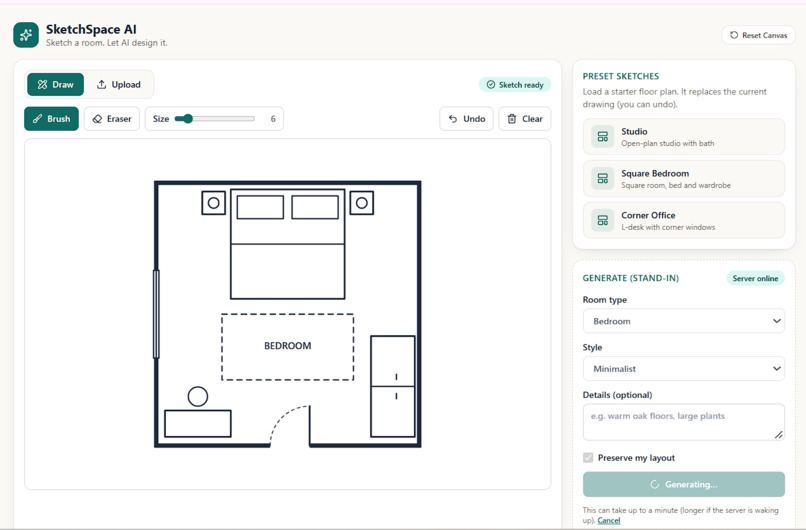Click the Generating button
Viewport: 806px width, 530px height.
[x=684, y=484]
